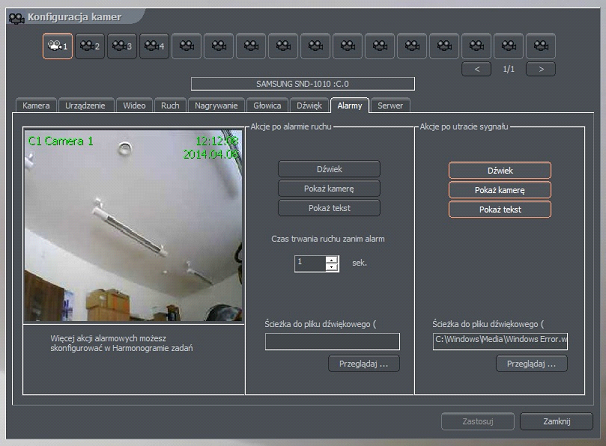The width and height of the screenshot is (606, 446).
Task: Switch to the Kamera tab
Action: (37, 105)
